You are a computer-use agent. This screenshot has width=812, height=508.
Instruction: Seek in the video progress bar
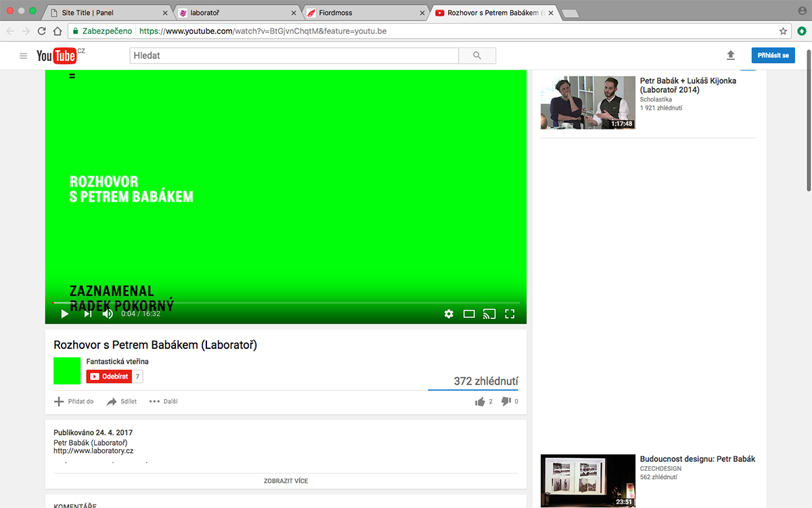(x=286, y=302)
